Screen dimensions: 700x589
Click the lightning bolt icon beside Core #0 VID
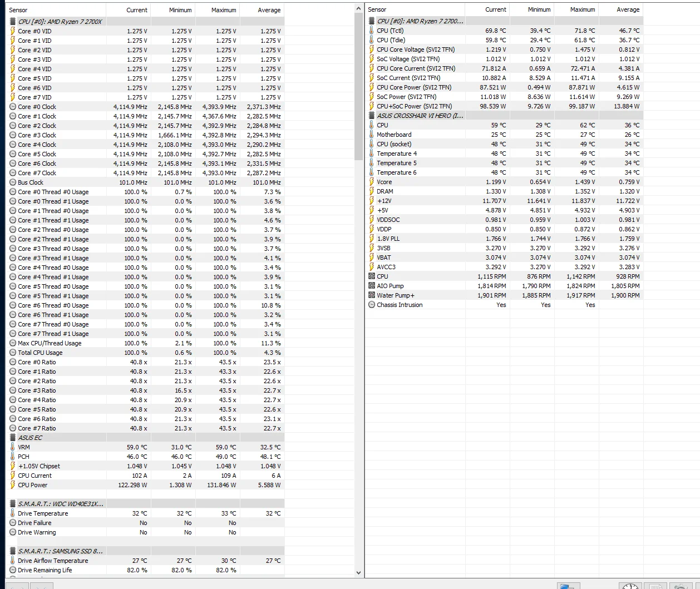[13, 31]
